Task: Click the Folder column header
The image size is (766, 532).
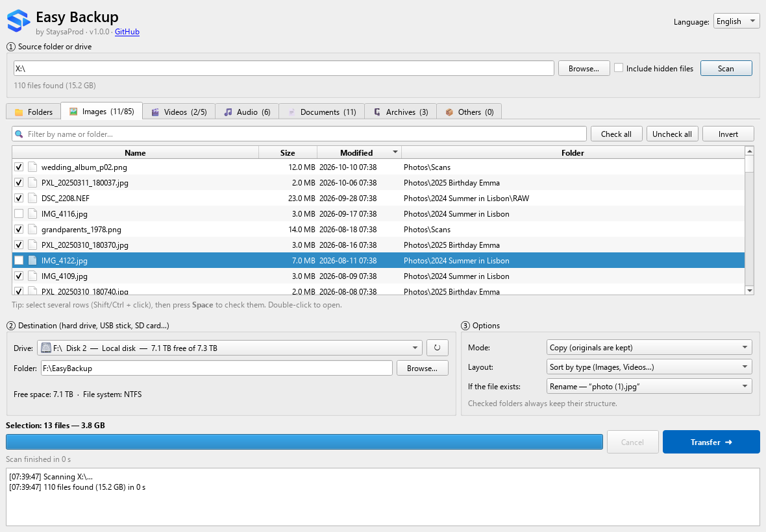Action: pyautogui.click(x=573, y=152)
